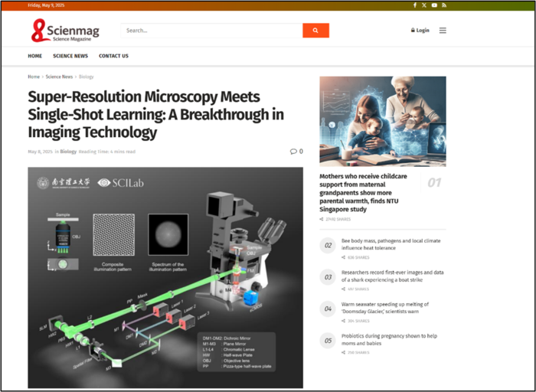The image size is (536, 392).
Task: Click the Home breadcrumb link
Action: coord(34,77)
